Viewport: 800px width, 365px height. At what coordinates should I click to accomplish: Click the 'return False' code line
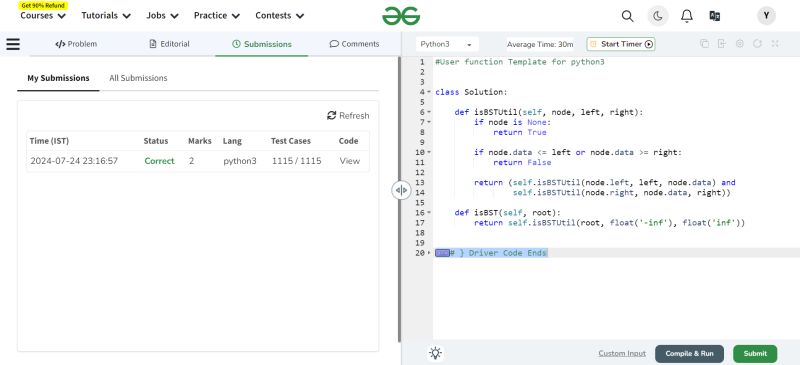522,163
